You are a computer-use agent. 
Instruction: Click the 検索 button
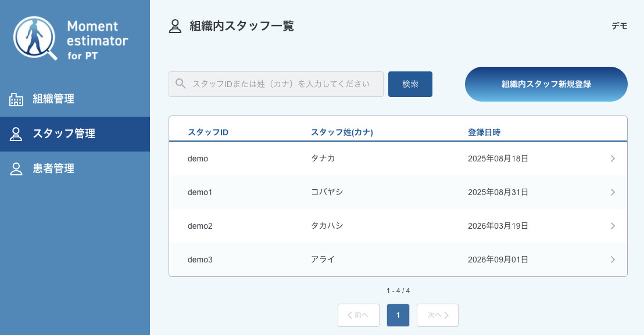410,84
